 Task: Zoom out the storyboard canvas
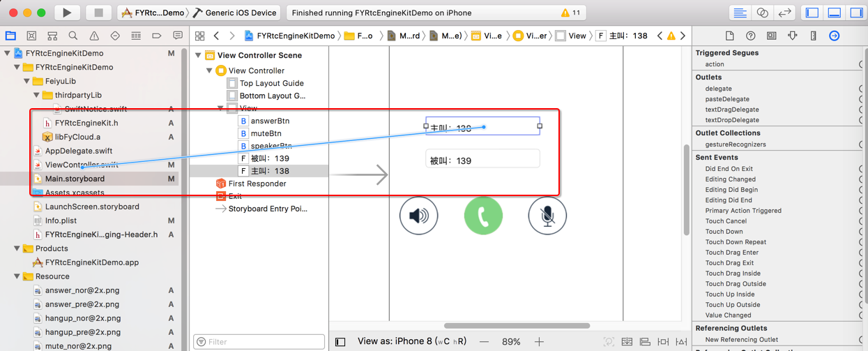click(484, 342)
